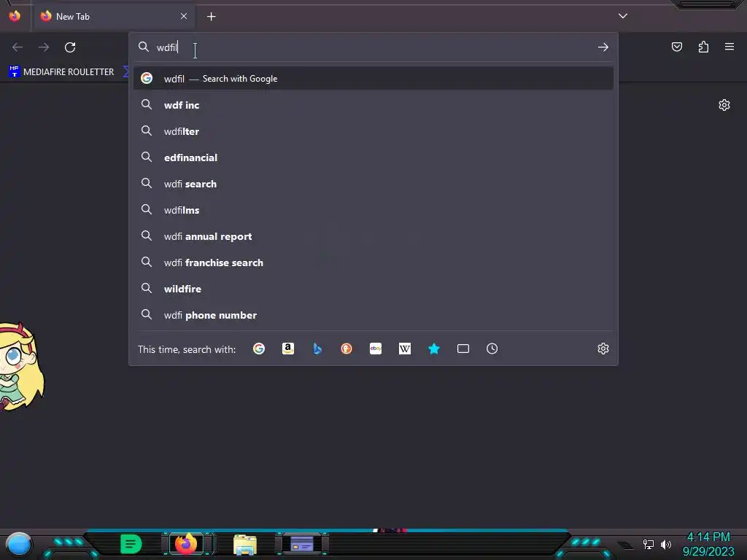Viewport: 747px width, 560px height.
Task: Search history with clock icon
Action: pos(492,349)
